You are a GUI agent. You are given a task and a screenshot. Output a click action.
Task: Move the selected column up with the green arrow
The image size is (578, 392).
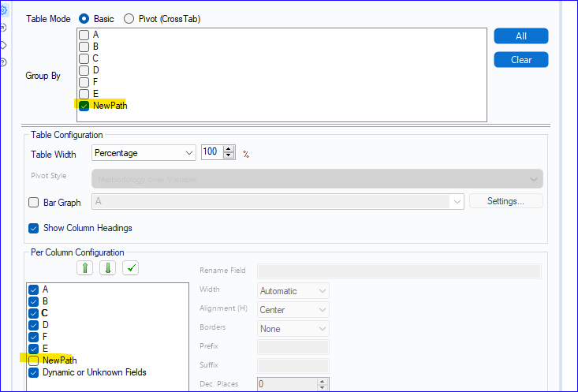coord(85,267)
